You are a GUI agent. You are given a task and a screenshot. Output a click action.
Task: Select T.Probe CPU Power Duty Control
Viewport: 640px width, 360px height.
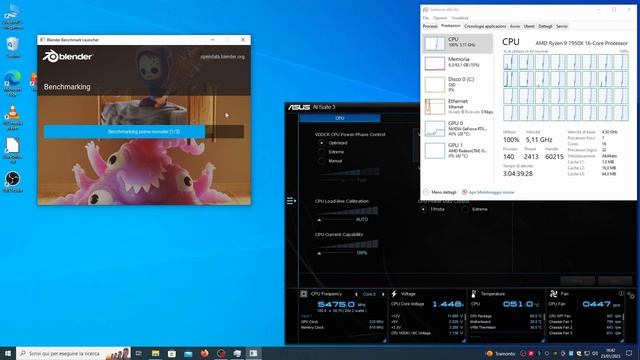coord(423,209)
